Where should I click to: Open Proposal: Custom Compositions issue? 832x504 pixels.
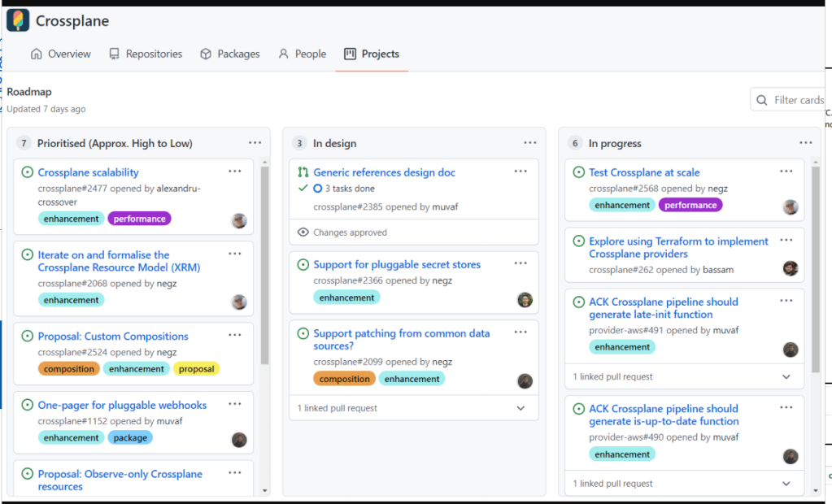point(113,337)
